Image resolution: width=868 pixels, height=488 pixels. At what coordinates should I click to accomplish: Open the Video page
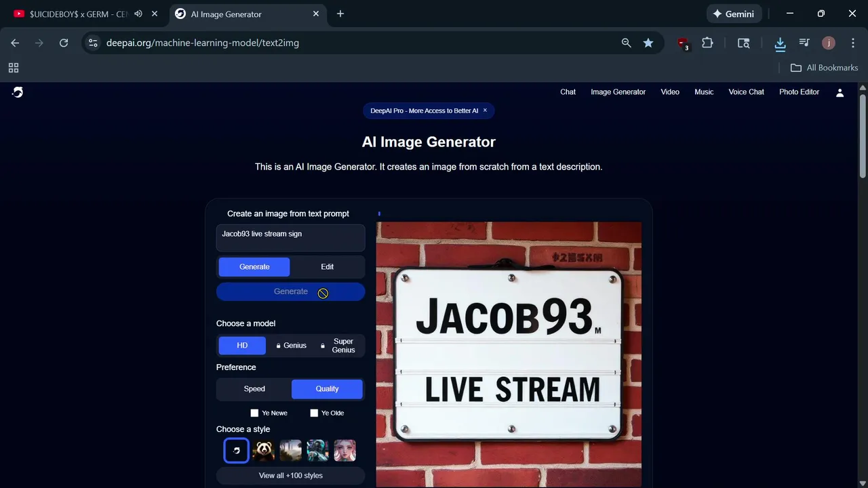670,92
